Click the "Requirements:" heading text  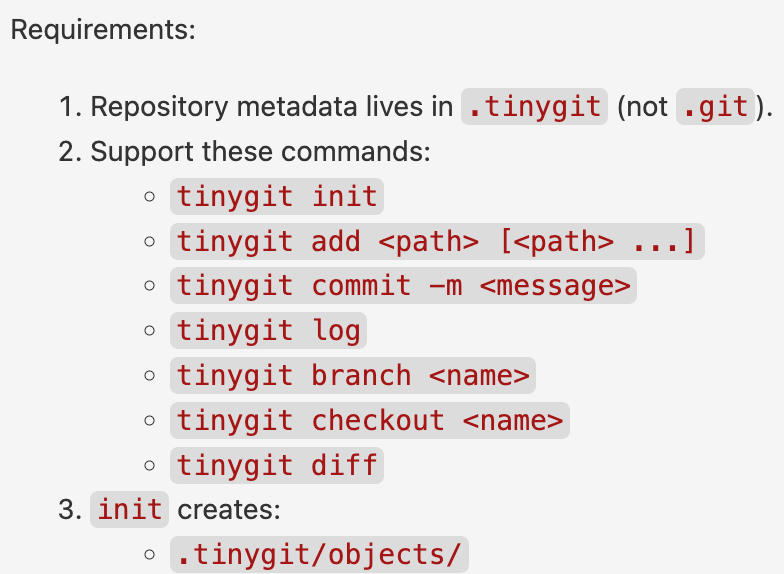pyautogui.click(x=102, y=29)
